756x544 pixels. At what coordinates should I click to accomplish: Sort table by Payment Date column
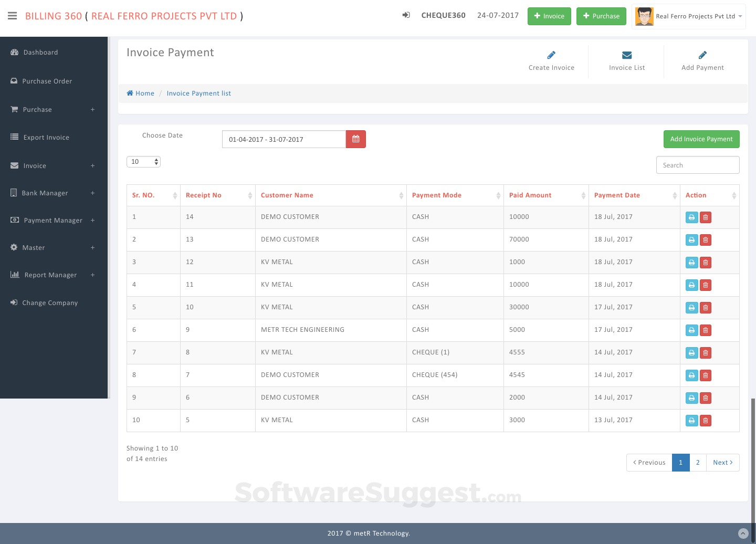[x=635, y=195]
